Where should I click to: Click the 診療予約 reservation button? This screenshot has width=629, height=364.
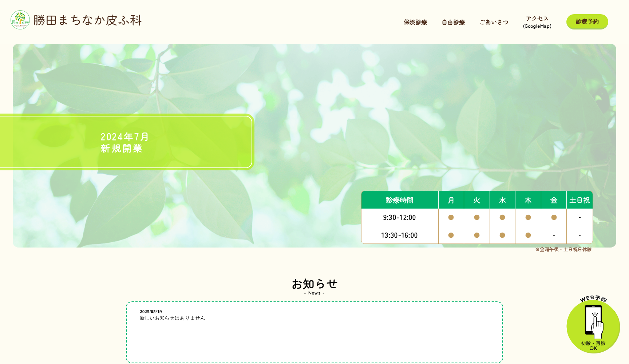coord(587,22)
